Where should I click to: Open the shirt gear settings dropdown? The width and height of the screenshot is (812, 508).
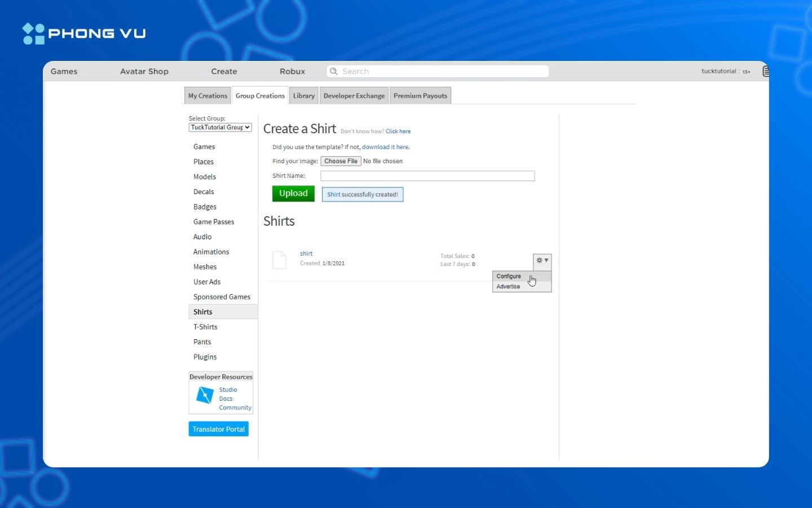542,261
